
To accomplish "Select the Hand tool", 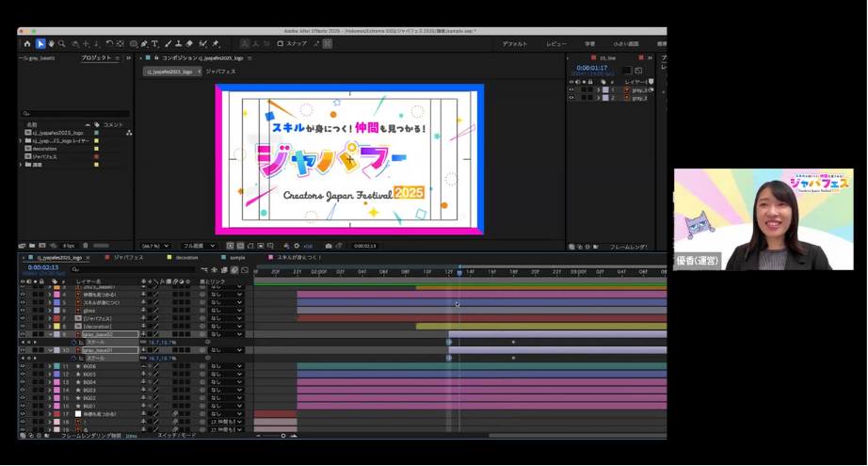I will [x=52, y=43].
